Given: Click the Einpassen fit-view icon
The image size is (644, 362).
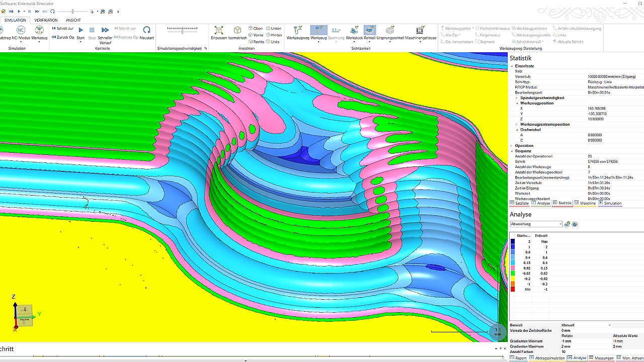Looking at the screenshot, I should pos(218,31).
